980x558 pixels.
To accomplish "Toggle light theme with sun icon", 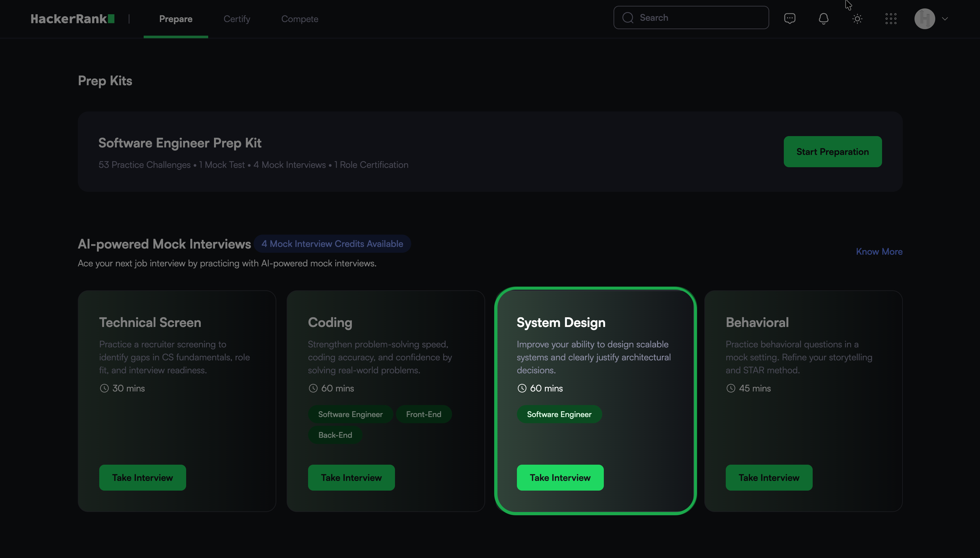I will click(x=857, y=18).
